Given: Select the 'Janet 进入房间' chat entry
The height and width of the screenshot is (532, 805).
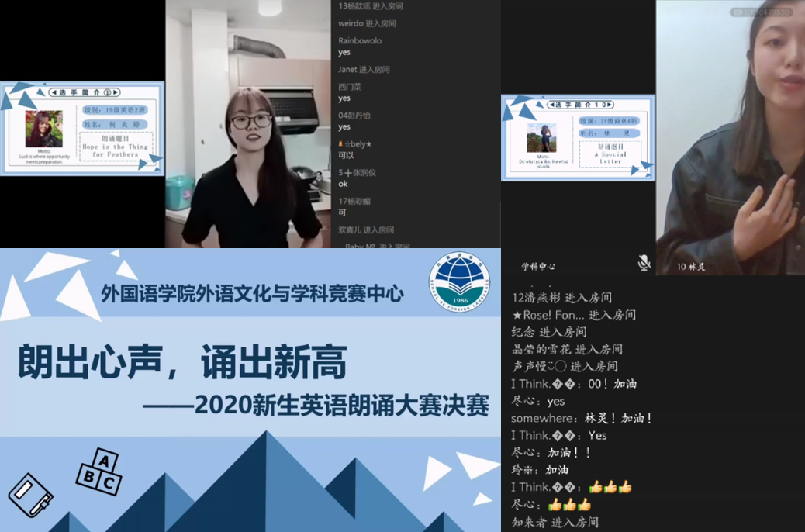Looking at the screenshot, I should click(364, 70).
